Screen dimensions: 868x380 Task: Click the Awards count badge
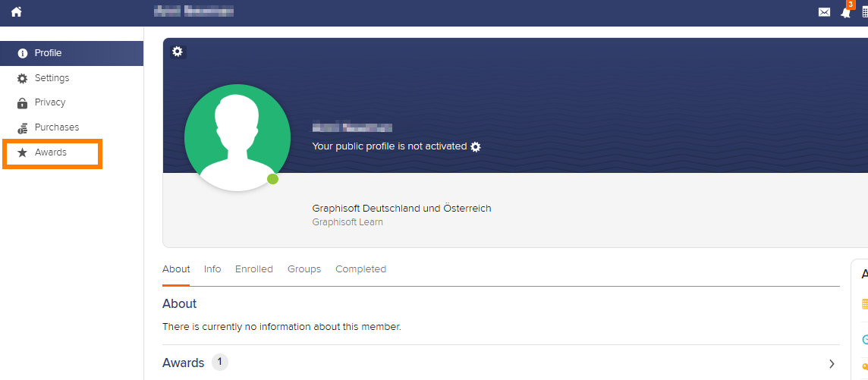(220, 363)
